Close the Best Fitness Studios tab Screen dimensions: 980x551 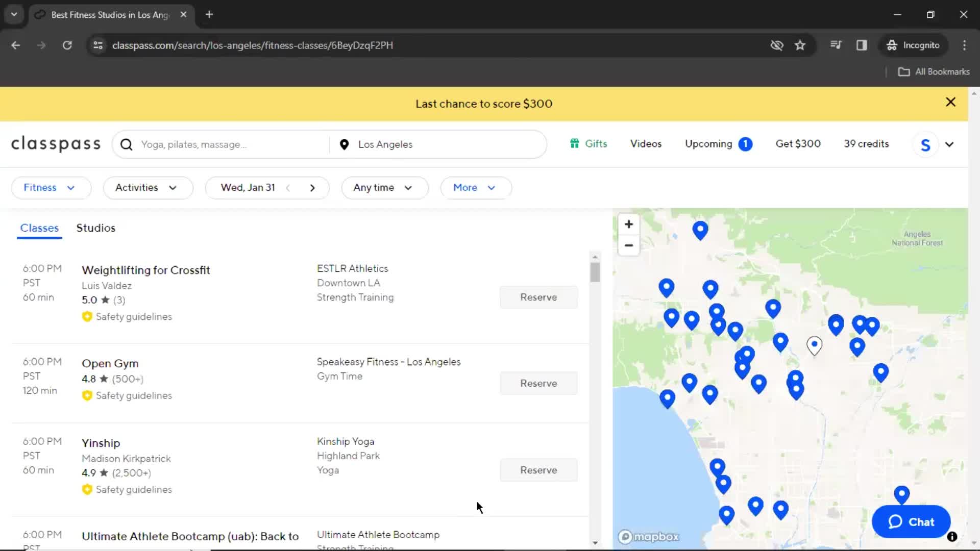pos(183,15)
